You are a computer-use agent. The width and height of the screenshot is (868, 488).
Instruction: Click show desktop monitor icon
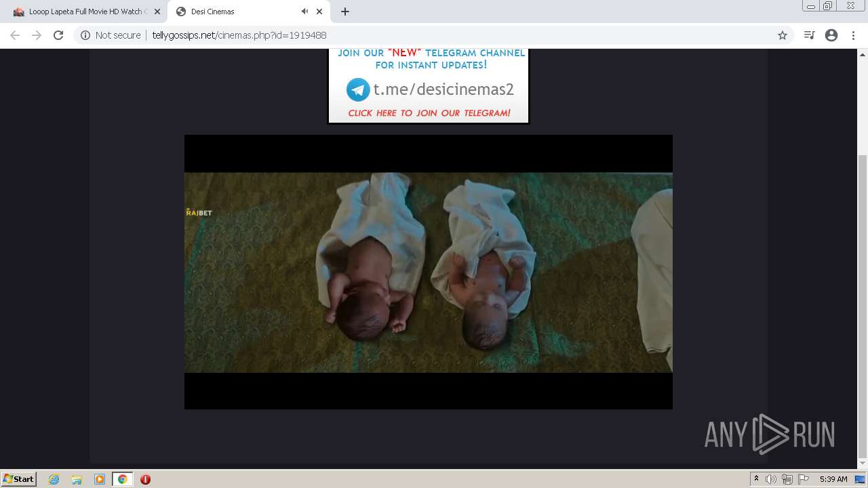tap(861, 479)
